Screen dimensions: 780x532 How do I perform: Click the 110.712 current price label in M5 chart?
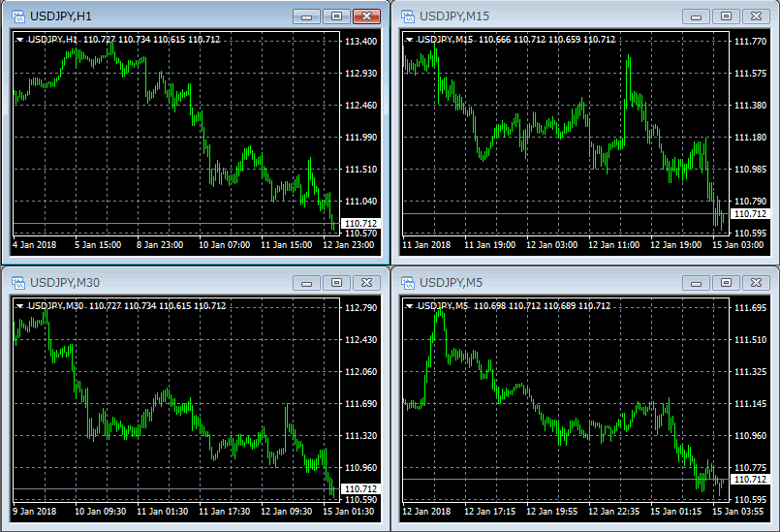751,480
